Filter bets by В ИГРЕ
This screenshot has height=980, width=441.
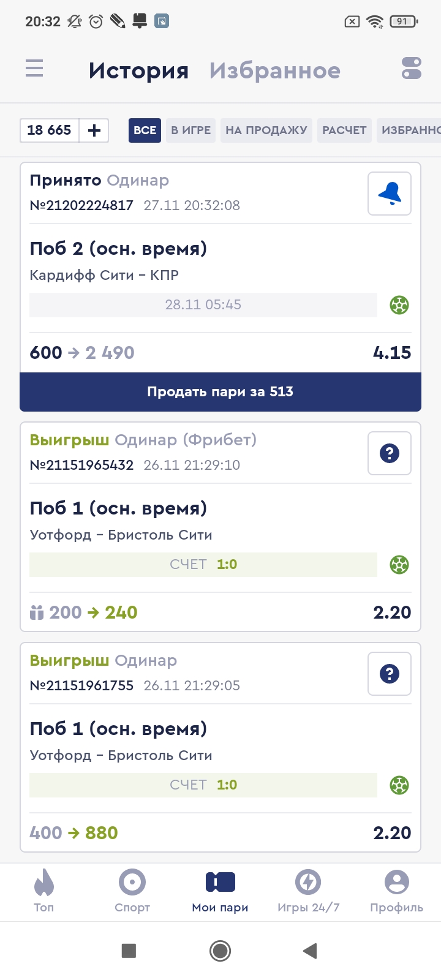coord(190,130)
